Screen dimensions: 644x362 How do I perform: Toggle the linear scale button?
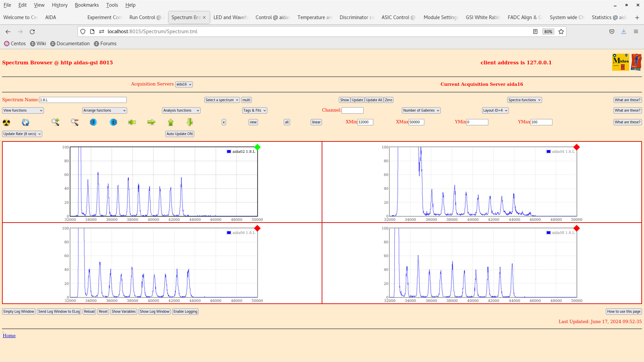click(316, 122)
